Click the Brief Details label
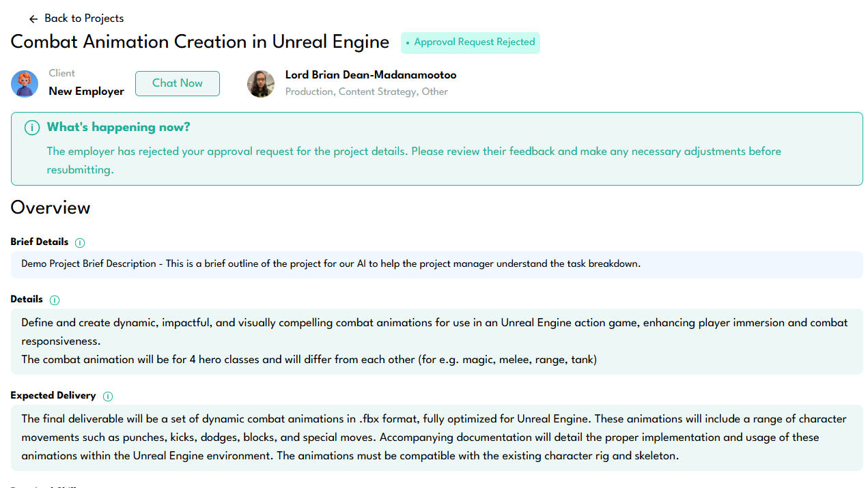 [40, 242]
